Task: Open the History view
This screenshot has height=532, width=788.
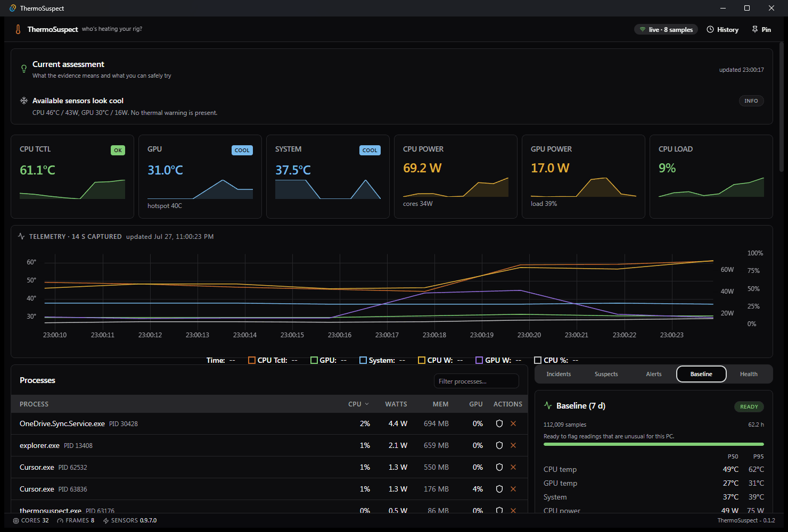Action: click(x=723, y=30)
